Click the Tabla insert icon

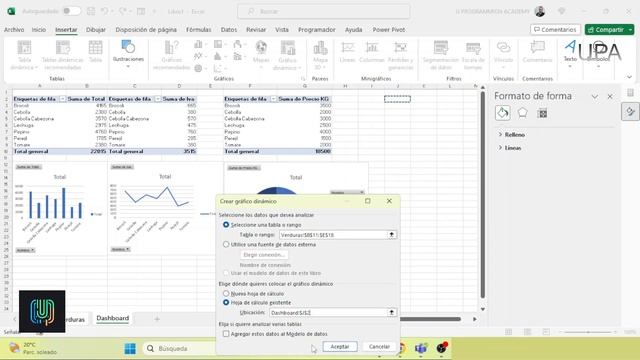coord(96,51)
